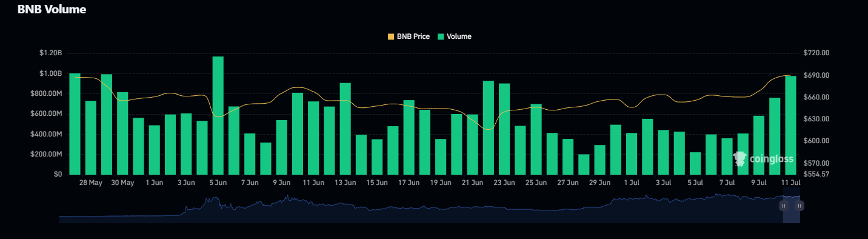Viewport: 868px width, 239px height.
Task: Click the "$200.00M" left axis label
Action: (x=46, y=154)
